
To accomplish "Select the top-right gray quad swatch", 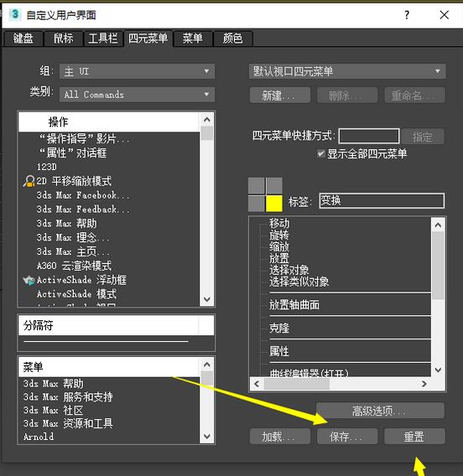I will point(274,185).
